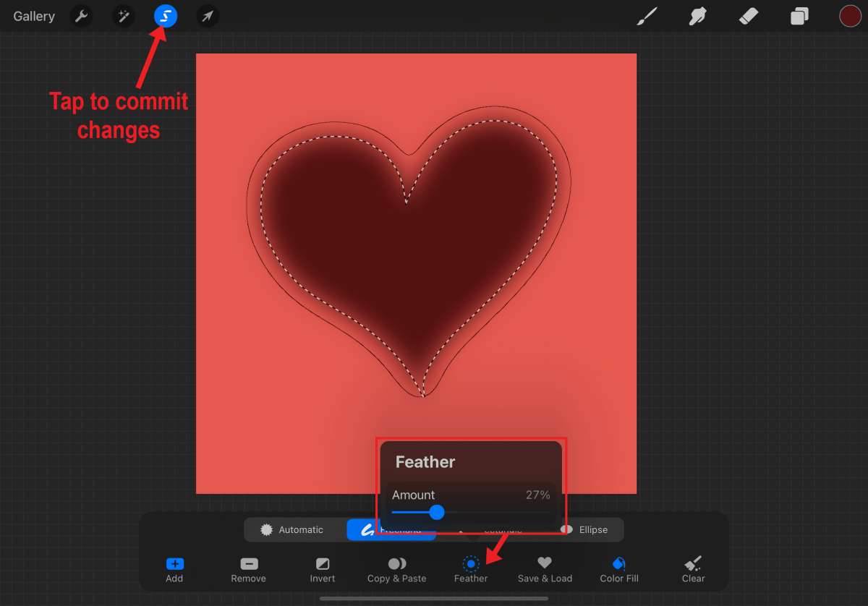Open the active color swatch
Viewport: 868px width, 606px height.
coord(850,16)
